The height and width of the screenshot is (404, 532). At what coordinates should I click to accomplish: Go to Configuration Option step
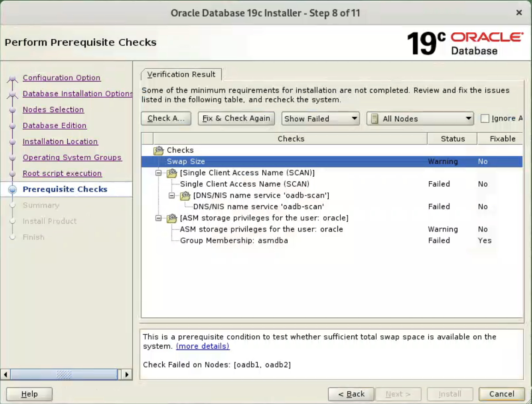[61, 78]
